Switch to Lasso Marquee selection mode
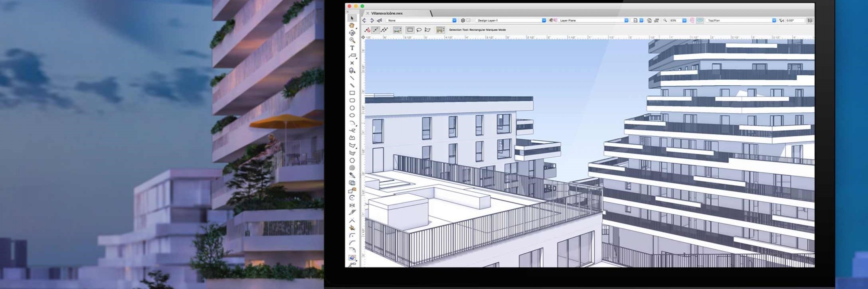868x289 pixels. pyautogui.click(x=419, y=30)
